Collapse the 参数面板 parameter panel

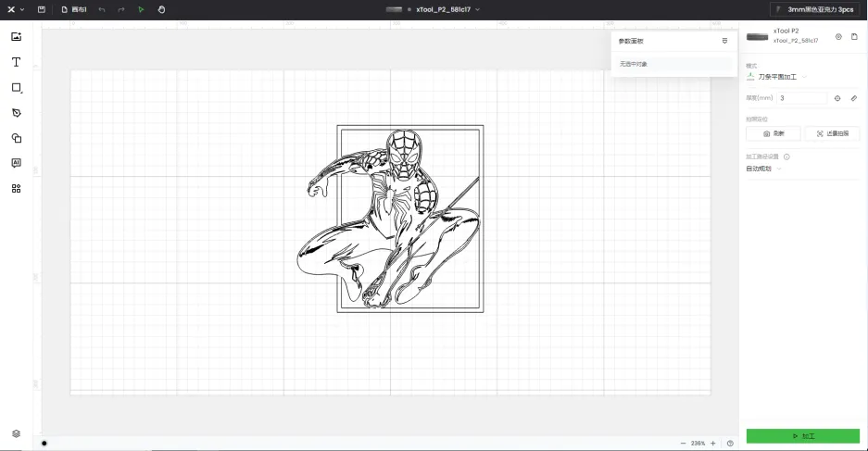click(x=724, y=41)
